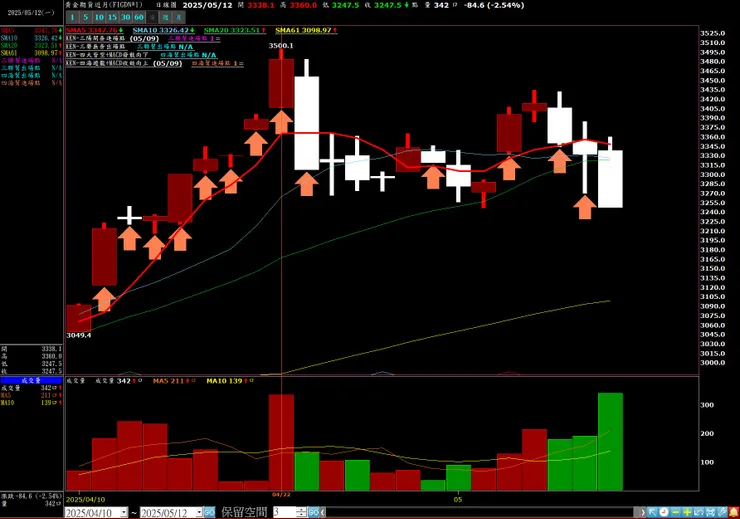740x519 pixels.
Task: Switch to the 30-minute chart interval
Action: point(125,17)
